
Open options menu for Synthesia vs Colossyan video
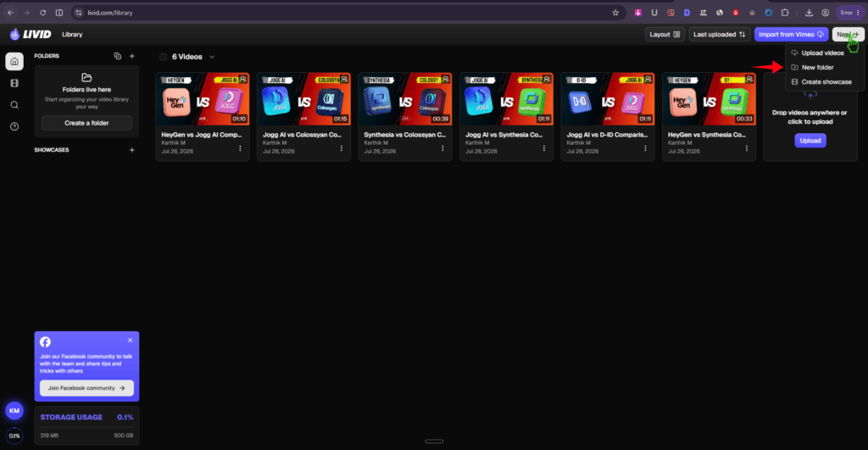coord(442,148)
